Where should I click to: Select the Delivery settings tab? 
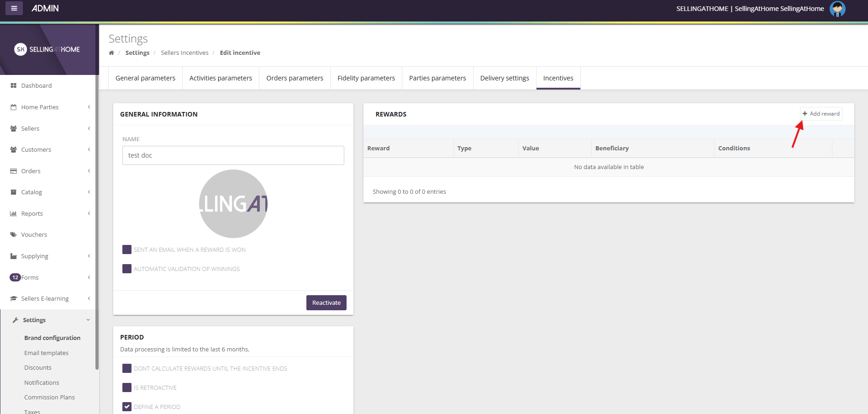pyautogui.click(x=505, y=78)
